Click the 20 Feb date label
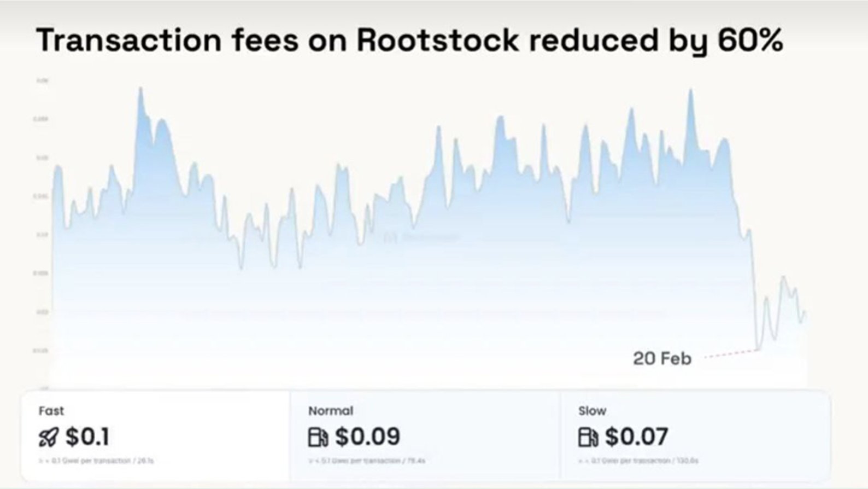Screen dimensions: 868x489 662,359
